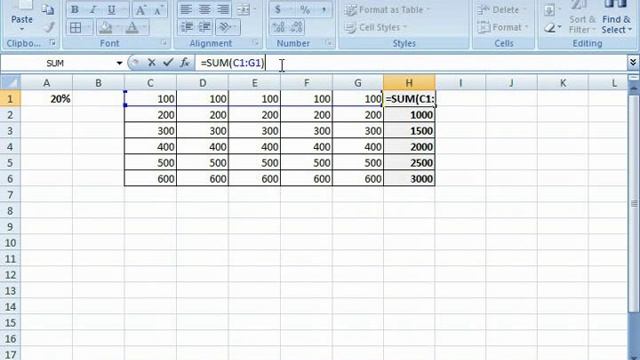Click the Increase Font Size icon

point(141,10)
